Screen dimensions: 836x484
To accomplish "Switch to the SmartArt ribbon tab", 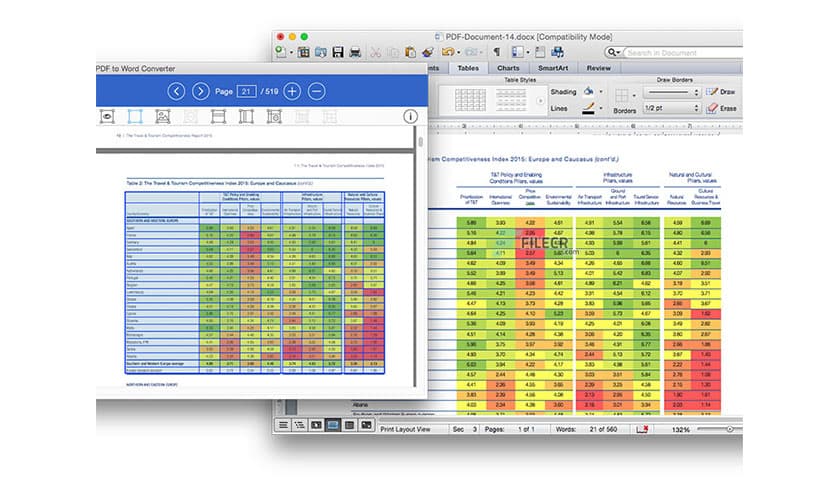I will 552,68.
